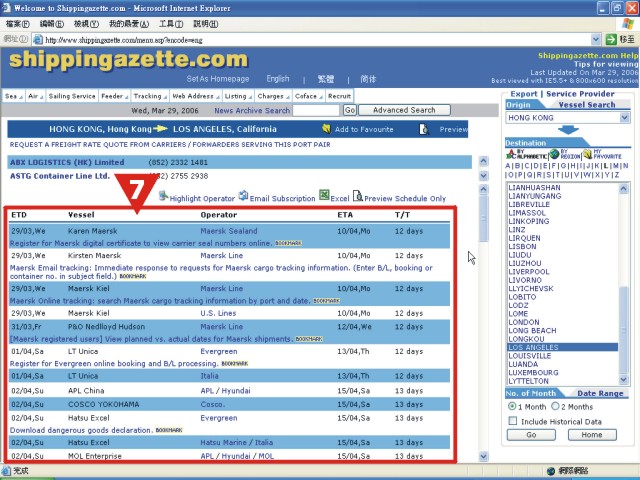This screenshot has width=640, height=480.
Task: Select 2 Months radio option
Action: coord(555,406)
